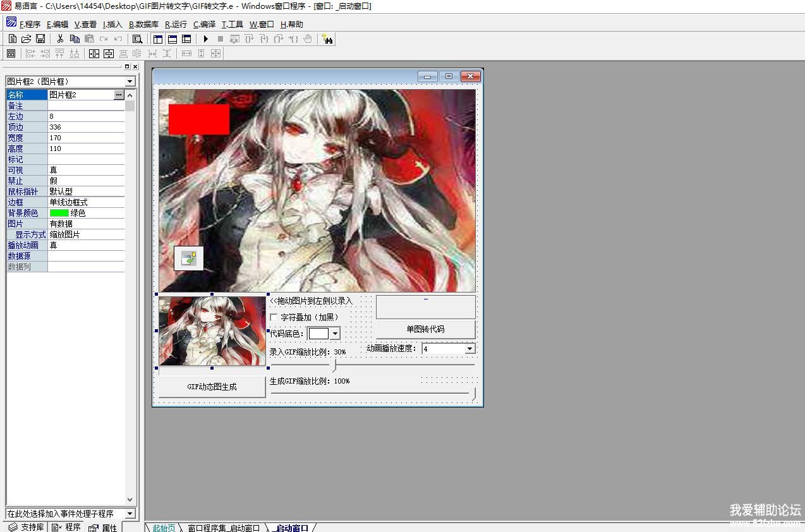Open the W.窗口 menu
Image resolution: width=805 pixels, height=532 pixels.
[x=262, y=25]
